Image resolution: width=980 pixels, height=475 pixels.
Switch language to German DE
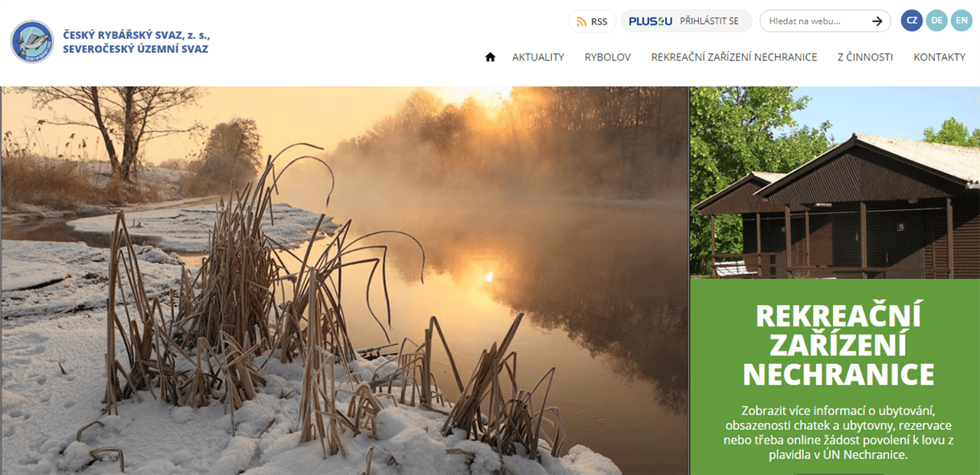point(936,21)
